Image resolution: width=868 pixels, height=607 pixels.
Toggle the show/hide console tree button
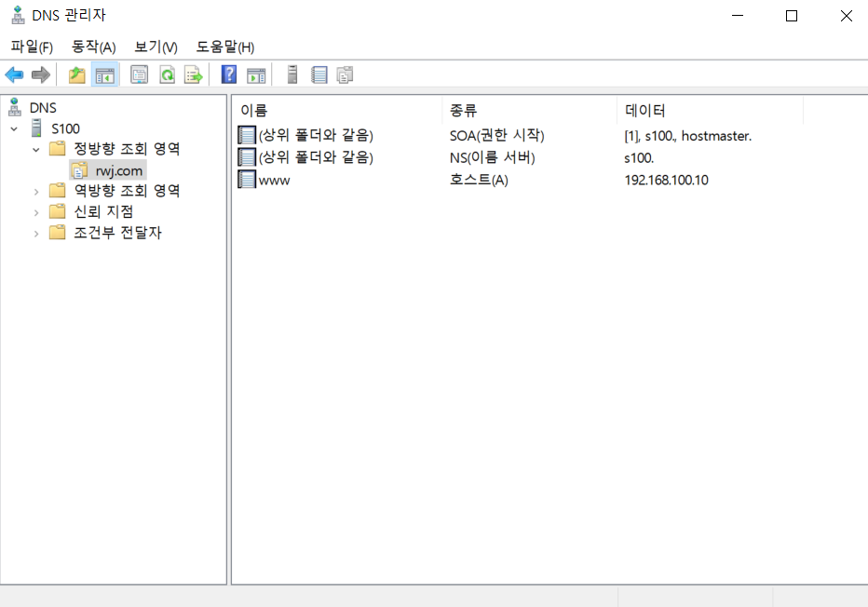pos(104,74)
